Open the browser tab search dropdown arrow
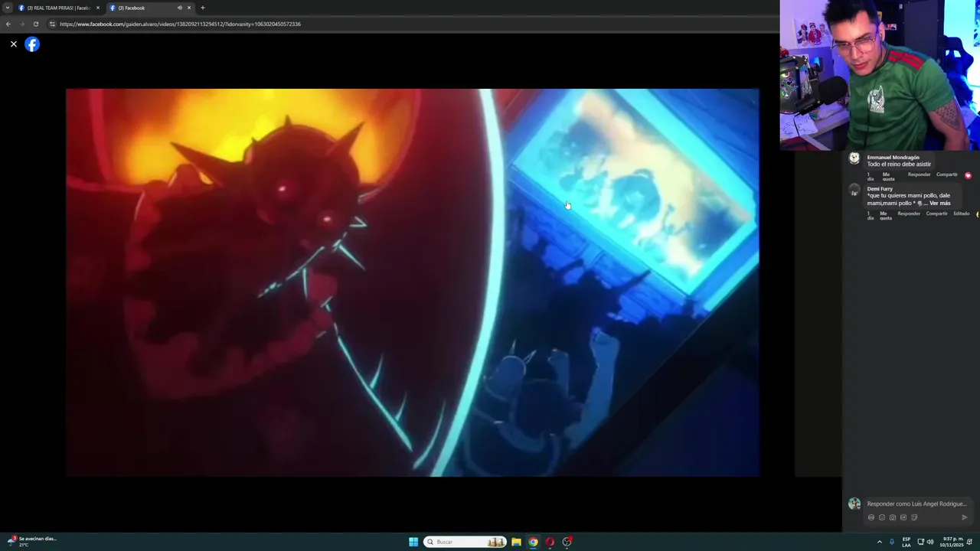Screen dimensions: 980x551 8,8
